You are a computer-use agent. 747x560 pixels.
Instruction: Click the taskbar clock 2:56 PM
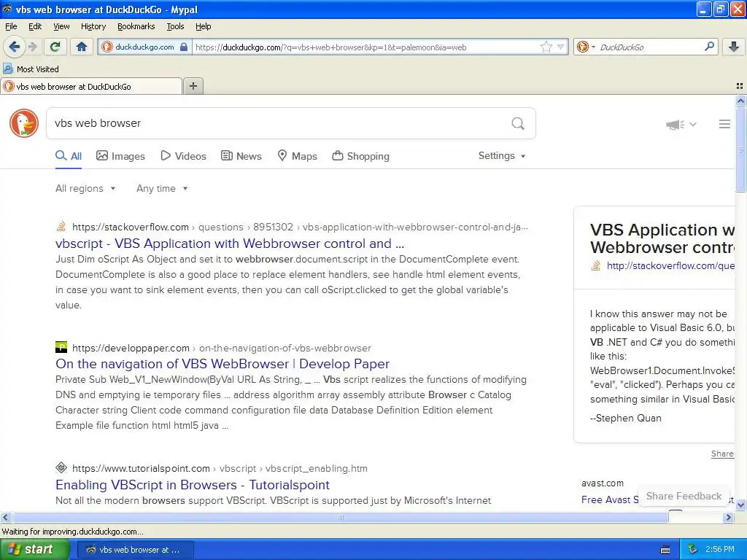(x=719, y=550)
